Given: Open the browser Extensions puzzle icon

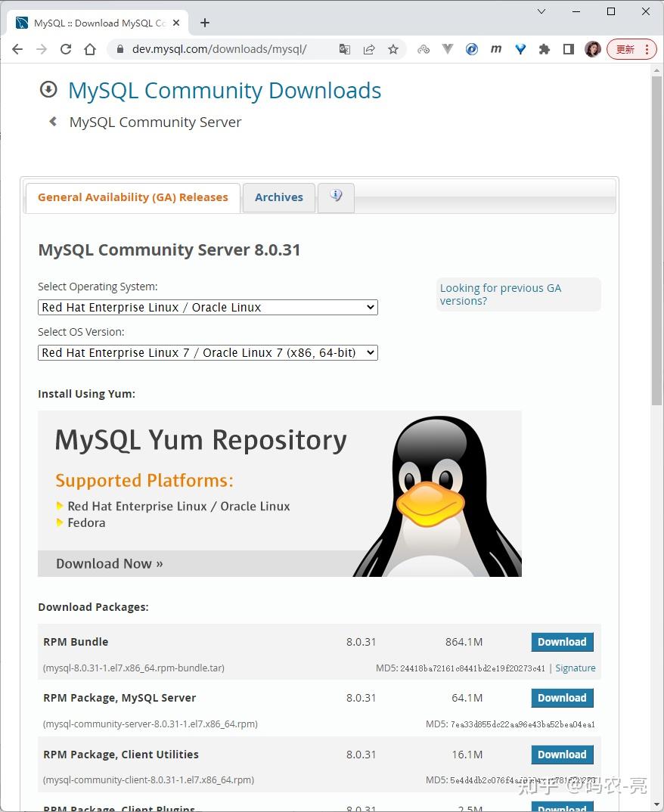Looking at the screenshot, I should point(545,48).
